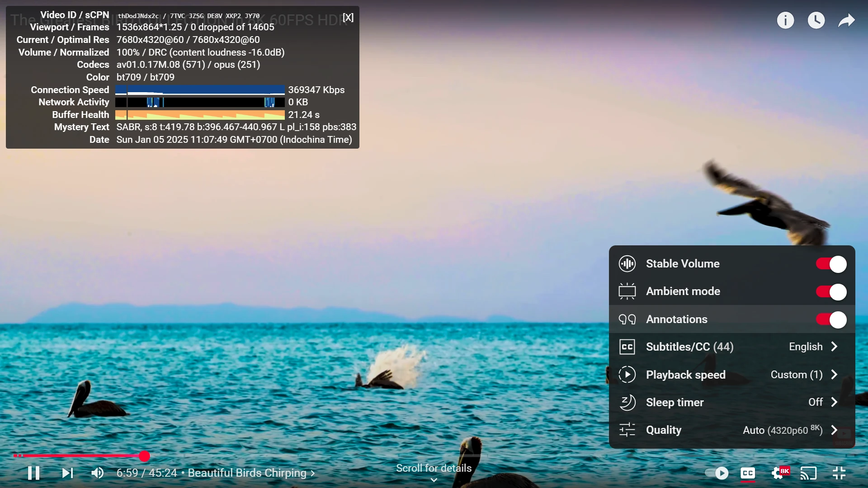Pause the video playback
The image size is (868, 488).
pos(33,473)
